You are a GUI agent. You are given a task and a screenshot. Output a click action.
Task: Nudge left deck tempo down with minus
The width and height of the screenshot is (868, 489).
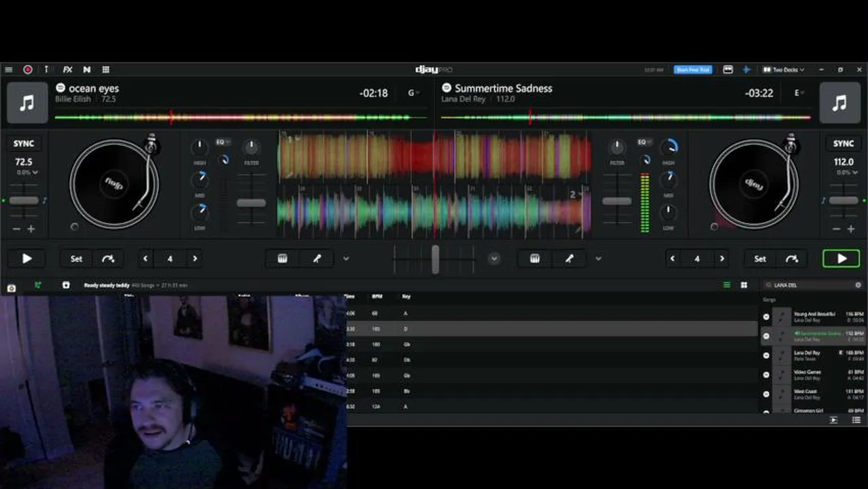[x=16, y=230]
